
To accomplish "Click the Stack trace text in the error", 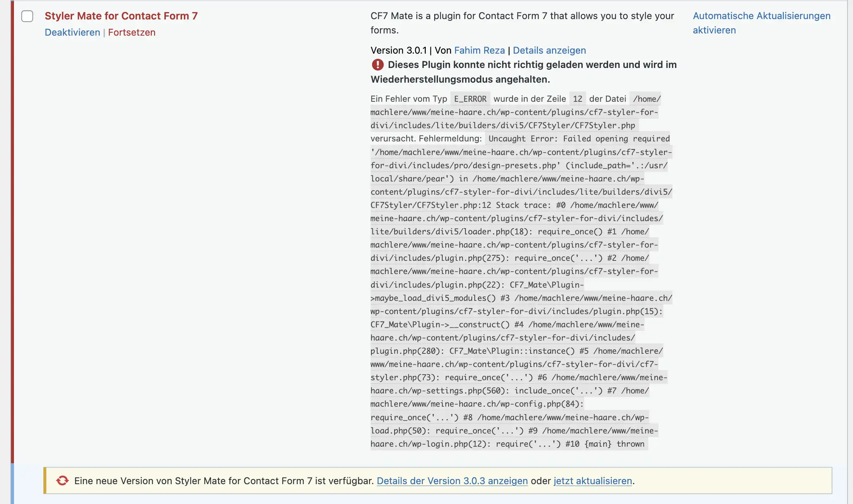I will 523,205.
